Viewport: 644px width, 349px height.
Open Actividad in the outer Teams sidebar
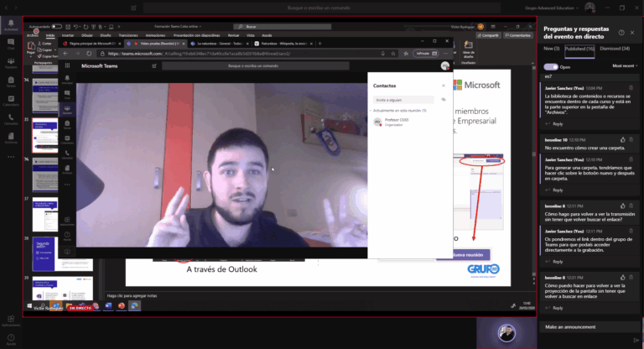11,25
